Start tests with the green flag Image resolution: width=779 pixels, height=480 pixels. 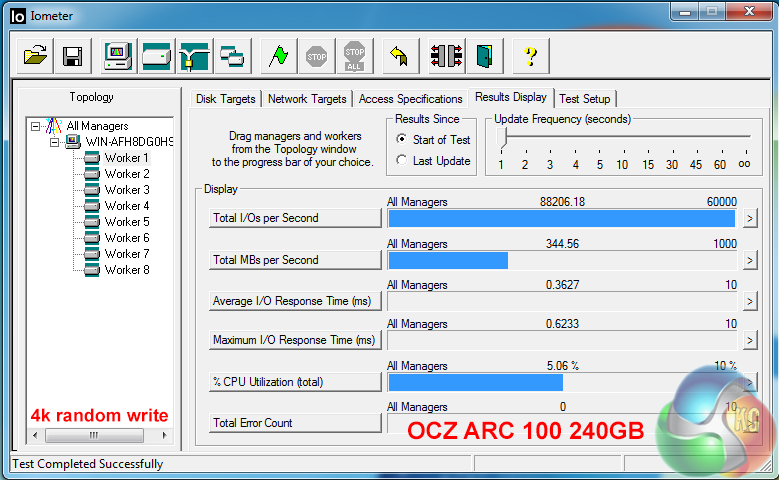coord(278,56)
